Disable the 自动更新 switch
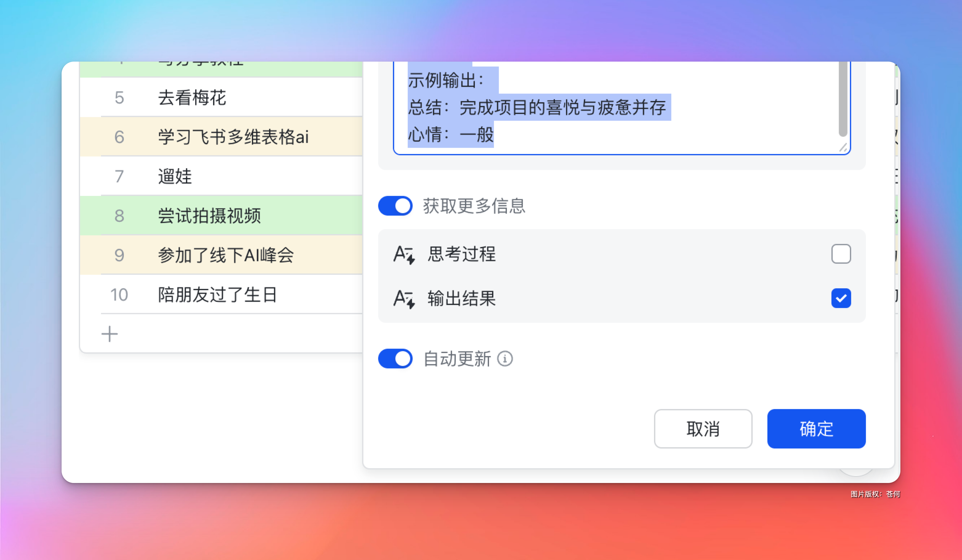Viewport: 962px width, 560px height. coord(395,359)
